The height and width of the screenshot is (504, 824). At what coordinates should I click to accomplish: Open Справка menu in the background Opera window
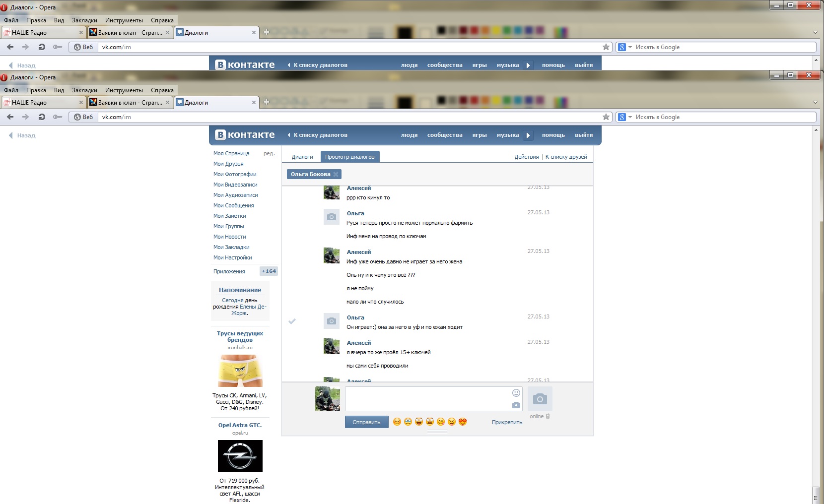coord(162,20)
